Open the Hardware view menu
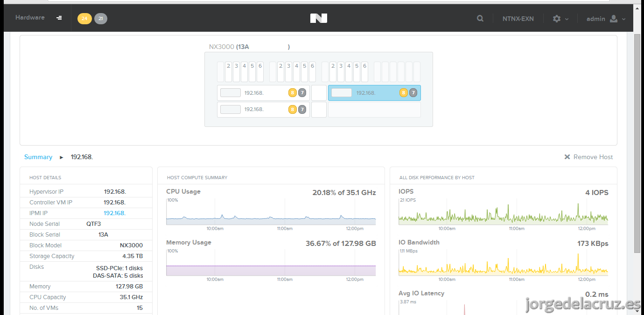 [38, 18]
